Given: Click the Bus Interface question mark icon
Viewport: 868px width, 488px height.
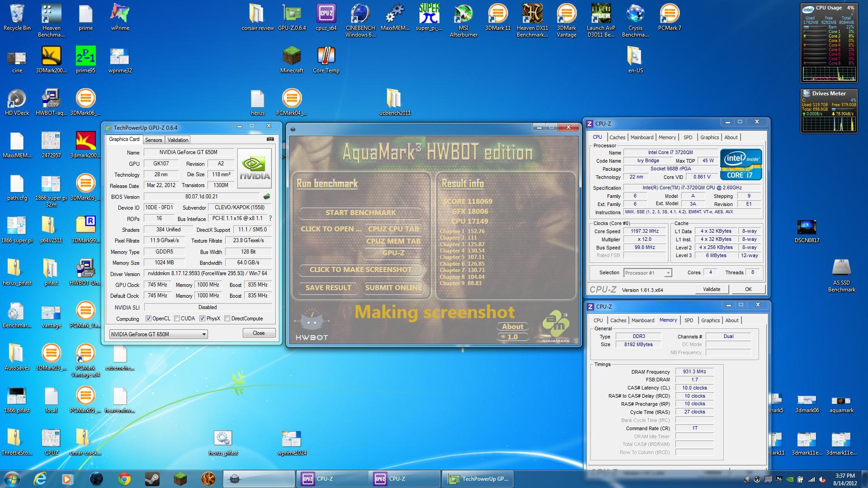Looking at the screenshot, I should 270,218.
